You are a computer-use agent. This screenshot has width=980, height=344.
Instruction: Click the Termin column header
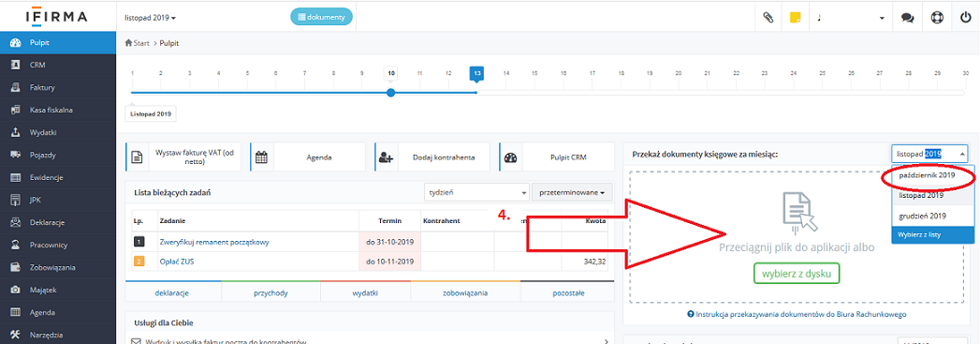tap(390, 221)
